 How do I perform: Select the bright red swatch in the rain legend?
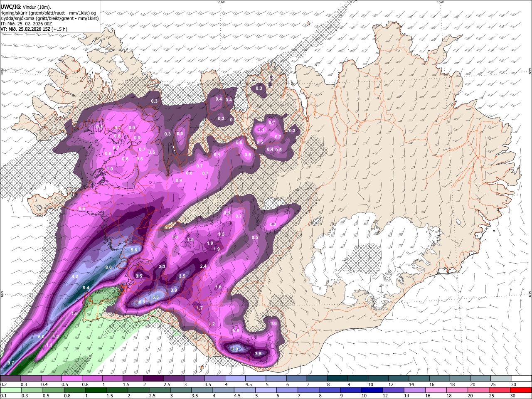[x=521, y=390]
